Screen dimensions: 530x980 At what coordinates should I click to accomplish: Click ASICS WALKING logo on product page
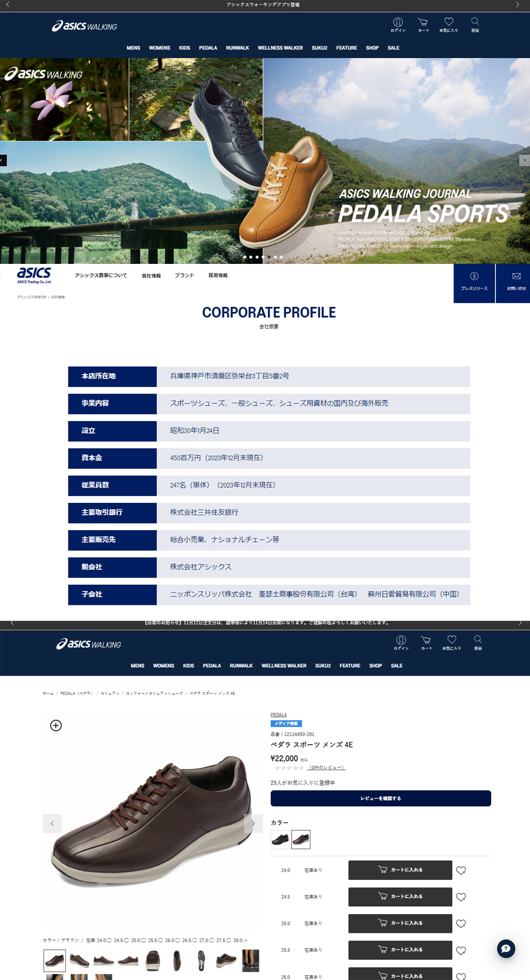[x=88, y=644]
